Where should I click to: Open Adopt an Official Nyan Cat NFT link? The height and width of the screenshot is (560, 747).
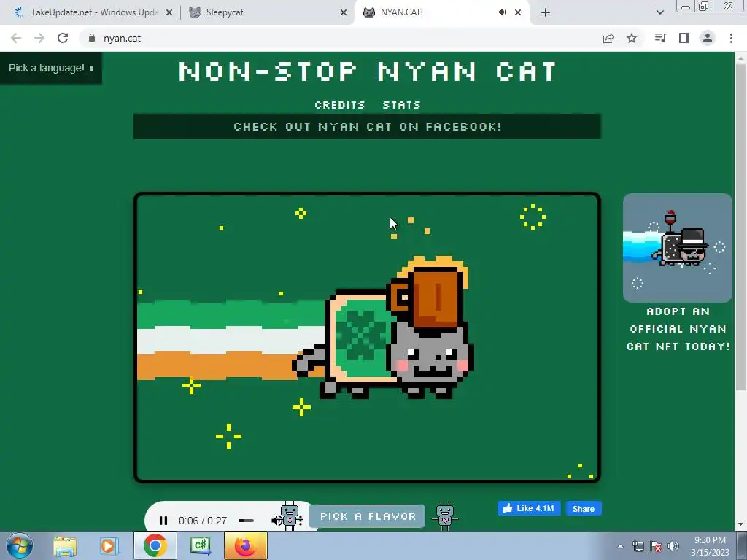(x=678, y=329)
